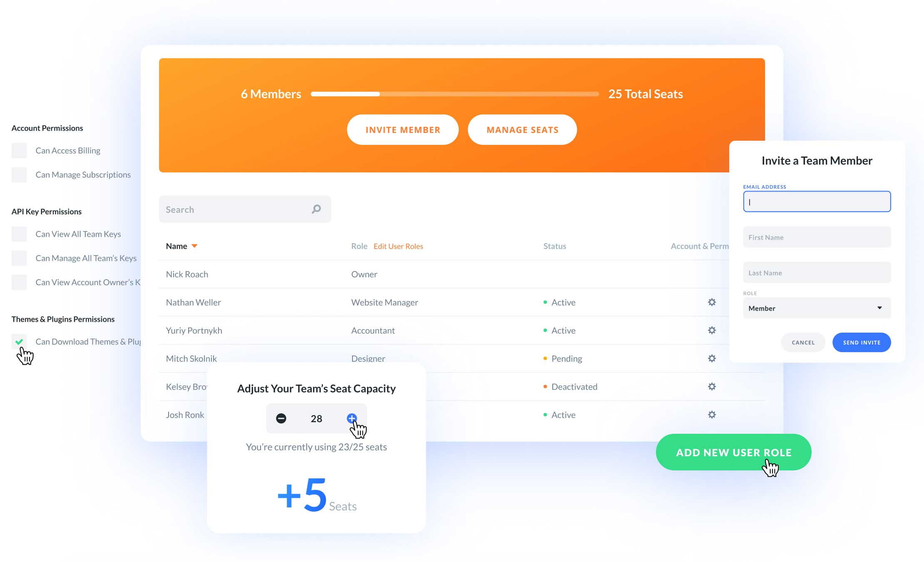Click the settings gear icon for Kelsey Bro
Image resolution: width=924 pixels, height=562 pixels.
click(711, 386)
